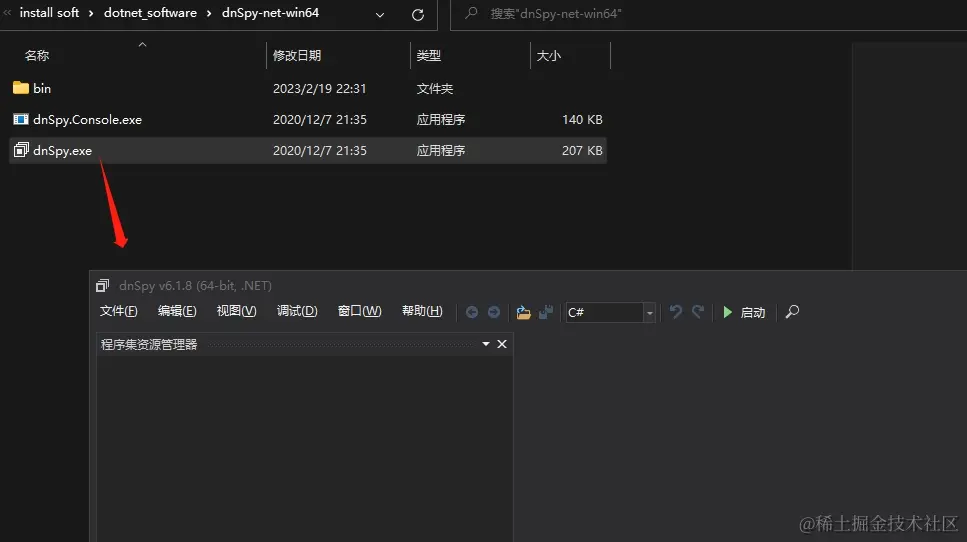
Task: Navigate forward in dnSpy toolbar
Action: [x=494, y=312]
